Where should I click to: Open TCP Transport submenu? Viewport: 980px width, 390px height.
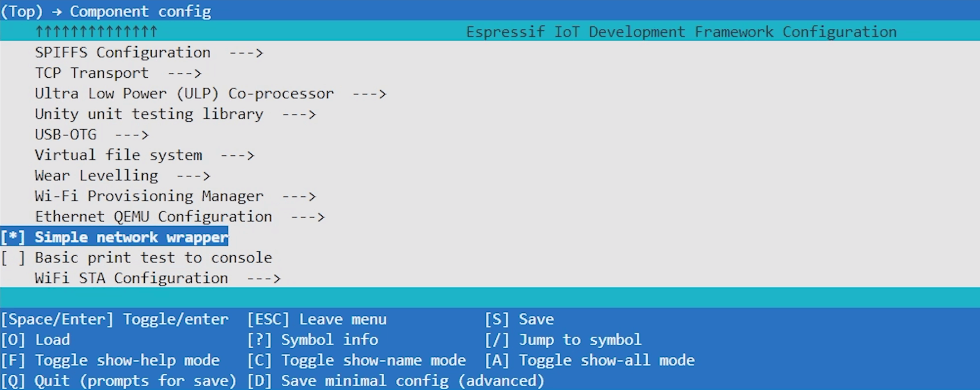[91, 73]
